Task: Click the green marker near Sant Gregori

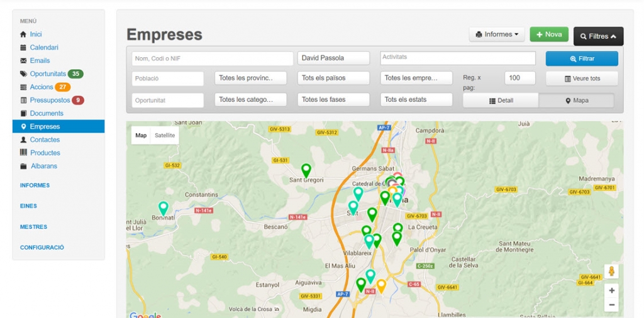Action: pos(306,170)
